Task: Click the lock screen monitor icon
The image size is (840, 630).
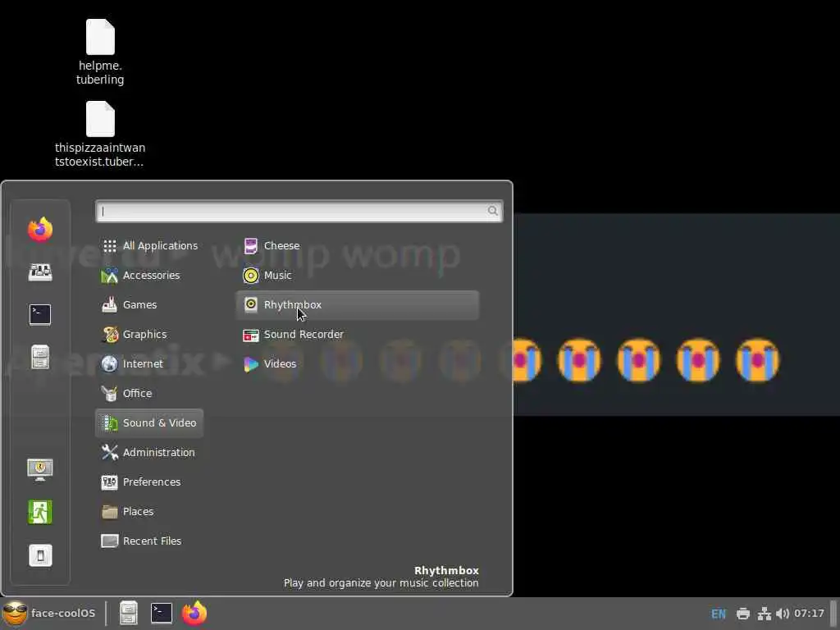Action: point(40,469)
